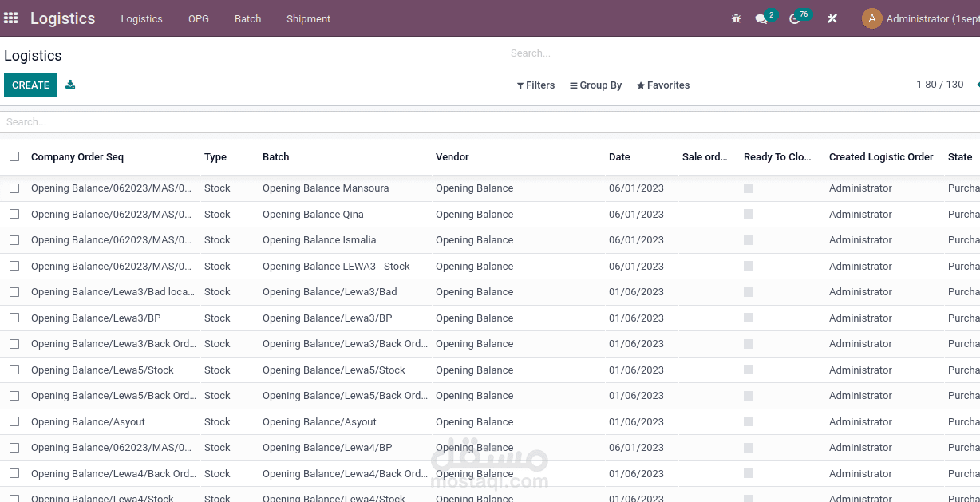The width and height of the screenshot is (980, 502).
Task: Expand the Filters dropdown
Action: pyautogui.click(x=535, y=85)
